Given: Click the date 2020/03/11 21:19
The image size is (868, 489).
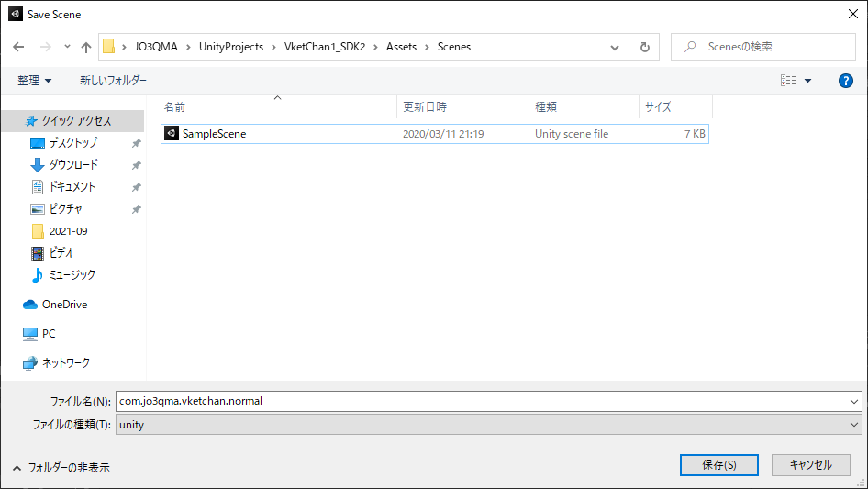Looking at the screenshot, I should pos(443,134).
